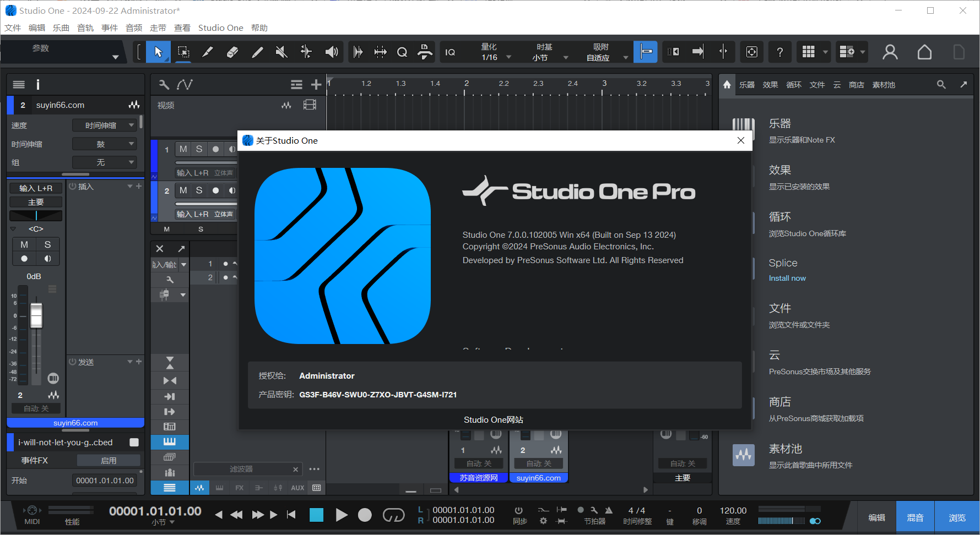Image resolution: width=980 pixels, height=535 pixels.
Task: Open the search icon in the browser panel
Action: (941, 84)
